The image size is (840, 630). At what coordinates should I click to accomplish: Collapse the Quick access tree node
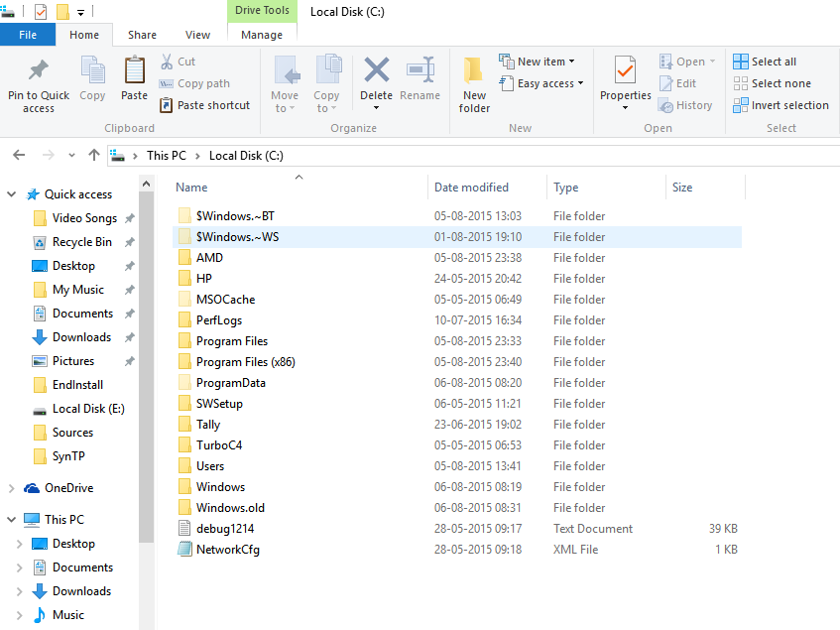click(x=11, y=193)
